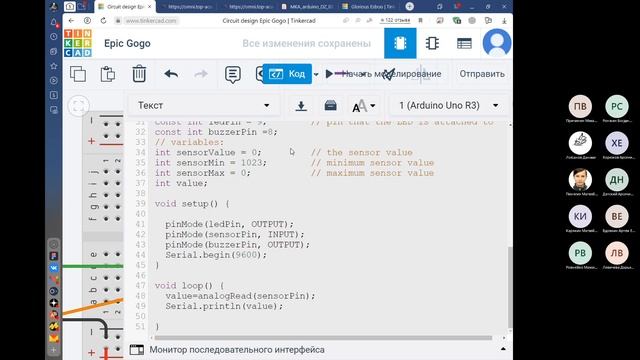Click code line 'pinMode(sensorPin, INPUT);'
The height and width of the screenshot is (360, 640).
point(235,234)
